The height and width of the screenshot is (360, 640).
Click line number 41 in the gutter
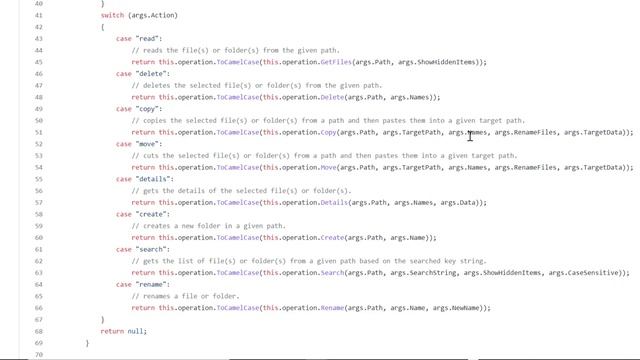(x=39, y=15)
